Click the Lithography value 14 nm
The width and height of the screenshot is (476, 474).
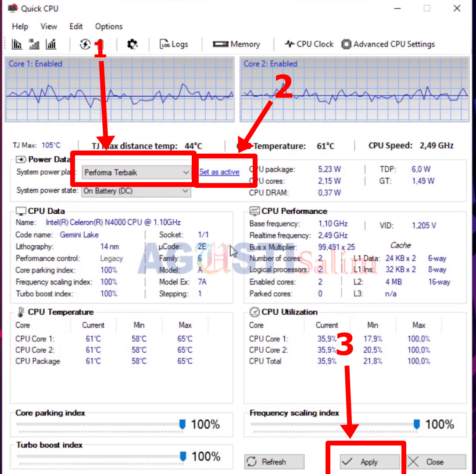click(x=110, y=247)
